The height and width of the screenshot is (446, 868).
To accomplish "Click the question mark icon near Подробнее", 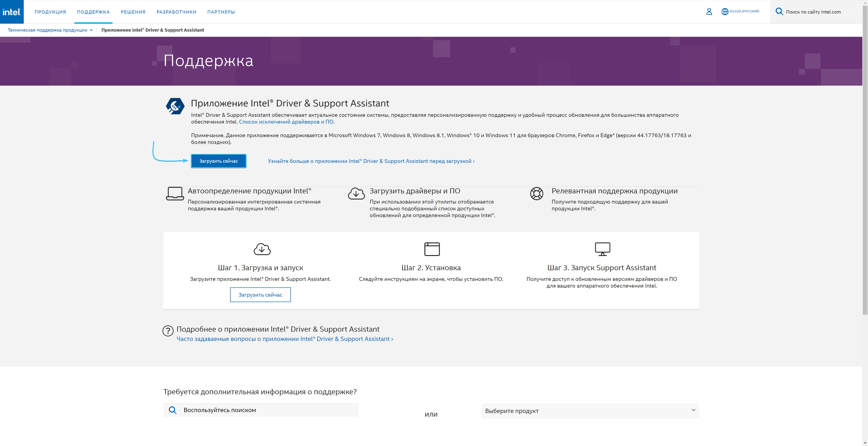I will [168, 331].
